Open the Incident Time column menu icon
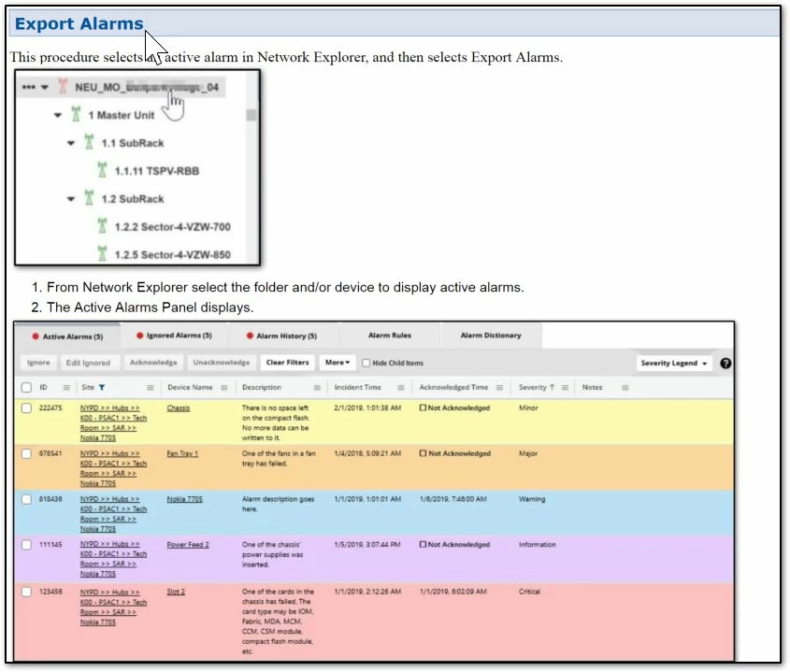790x672 pixels. (401, 387)
